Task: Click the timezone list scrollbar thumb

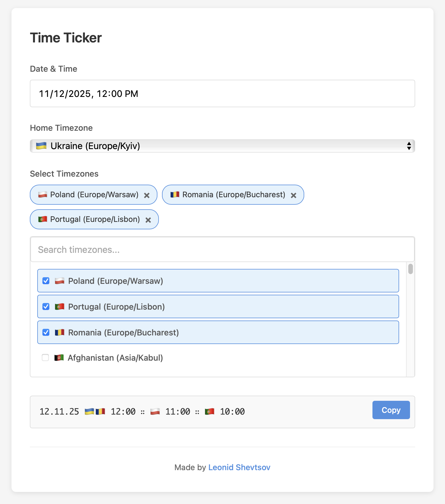Action: click(x=411, y=269)
